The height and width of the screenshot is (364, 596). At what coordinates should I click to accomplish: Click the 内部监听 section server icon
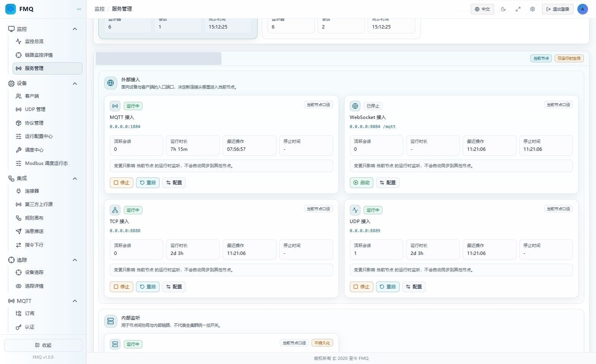pos(111,321)
